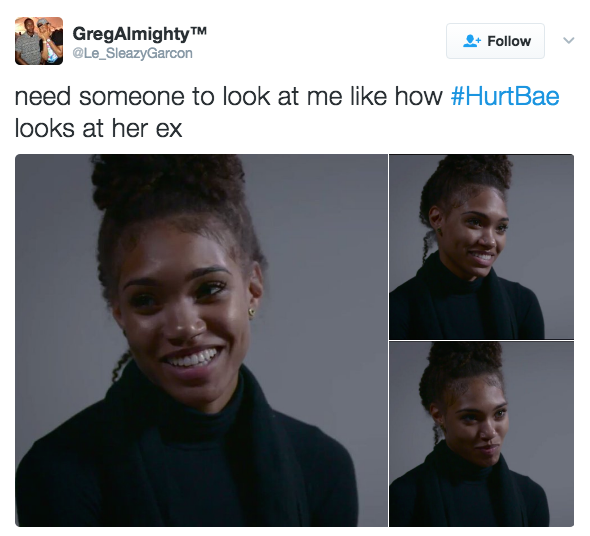590x536 pixels.
Task: Click the earring in the large photo
Action: click(251, 312)
